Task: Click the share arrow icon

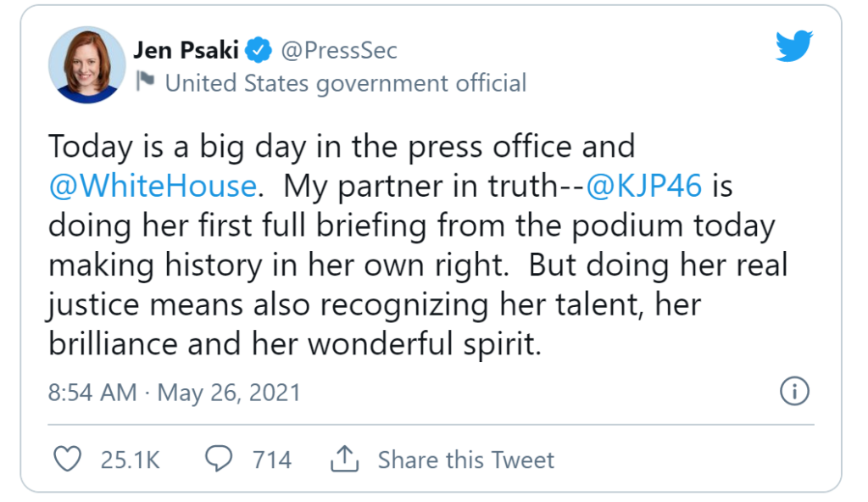Action: click(344, 460)
